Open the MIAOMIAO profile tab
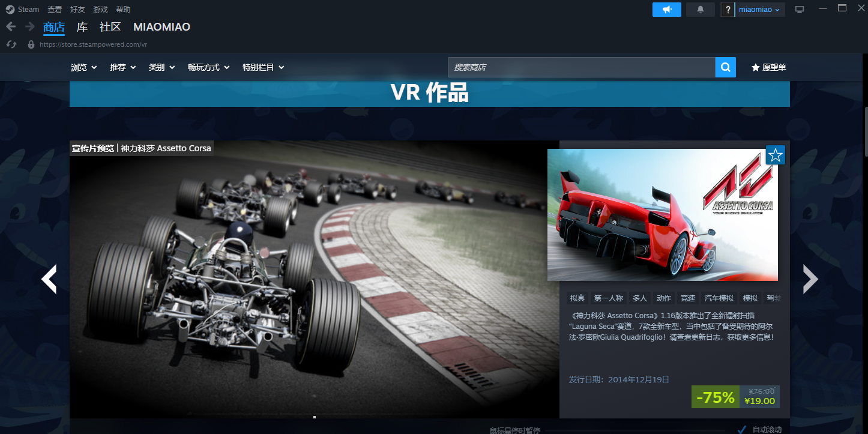The height and width of the screenshot is (434, 868). tap(161, 27)
